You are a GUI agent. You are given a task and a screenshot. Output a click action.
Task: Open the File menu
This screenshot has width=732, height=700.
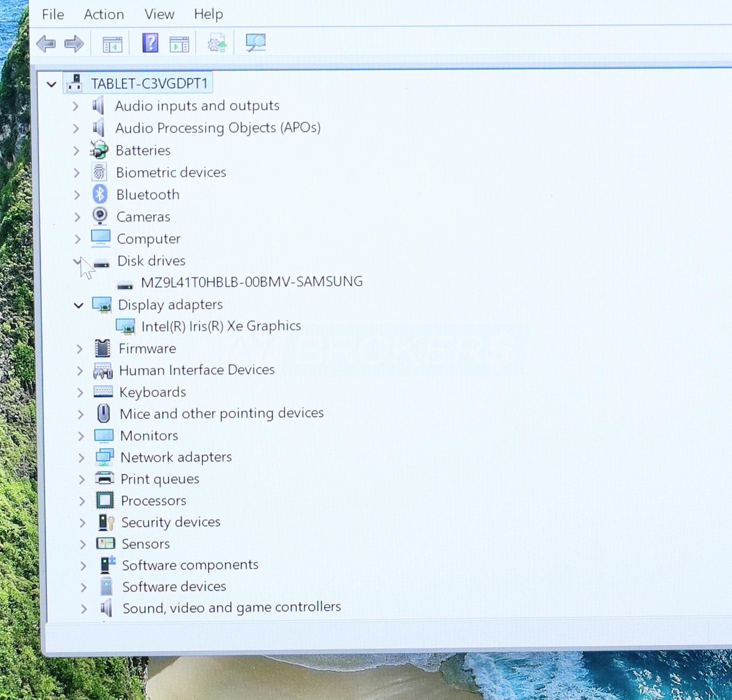point(53,15)
